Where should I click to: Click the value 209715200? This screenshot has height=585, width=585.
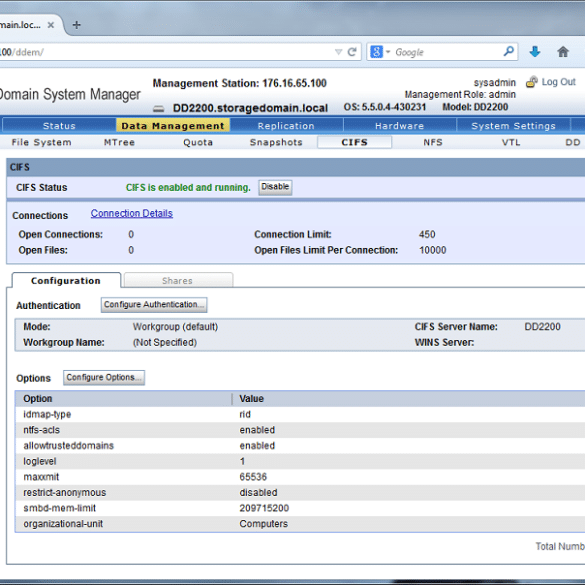[264, 508]
